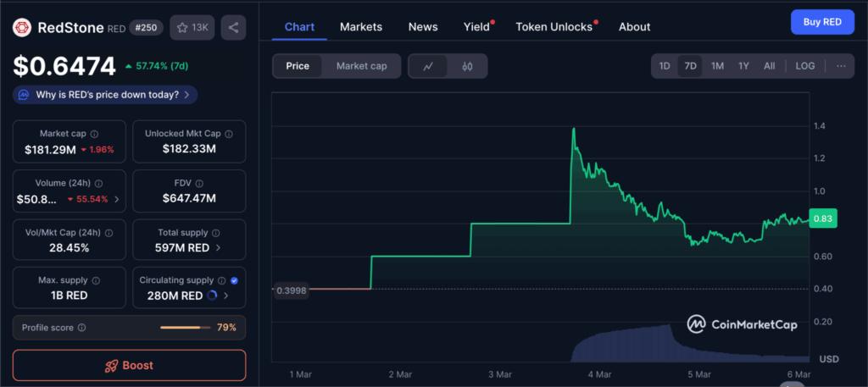Click the Profile score info icon

(x=81, y=328)
